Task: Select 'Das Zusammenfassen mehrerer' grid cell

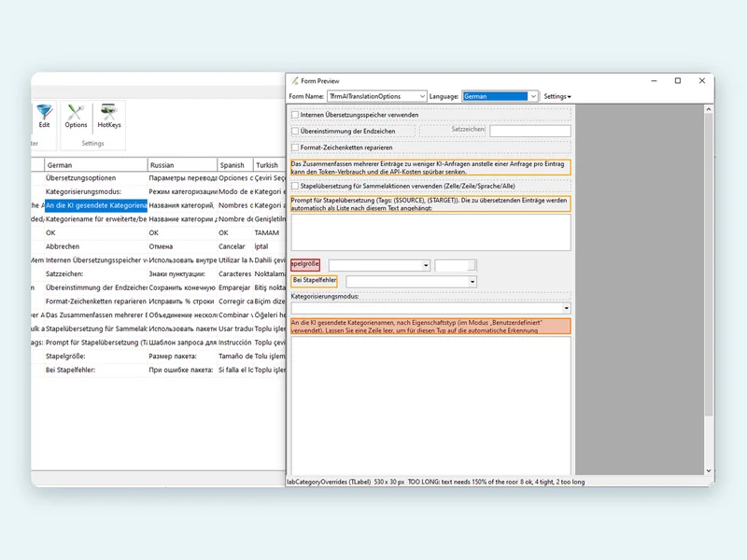Action: click(x=96, y=315)
